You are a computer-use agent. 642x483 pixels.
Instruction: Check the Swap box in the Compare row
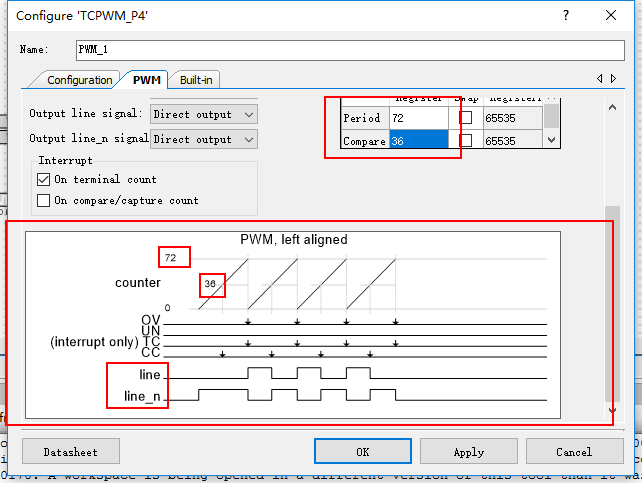click(466, 141)
